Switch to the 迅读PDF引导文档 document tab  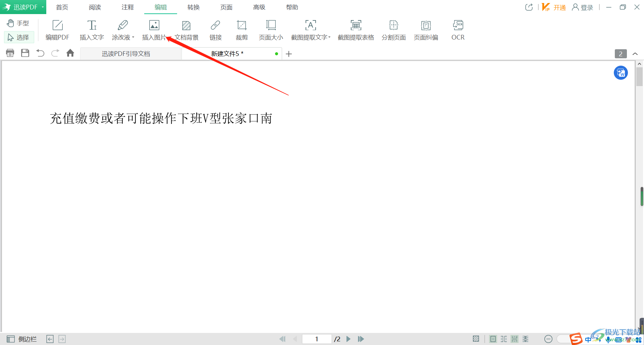pyautogui.click(x=130, y=54)
